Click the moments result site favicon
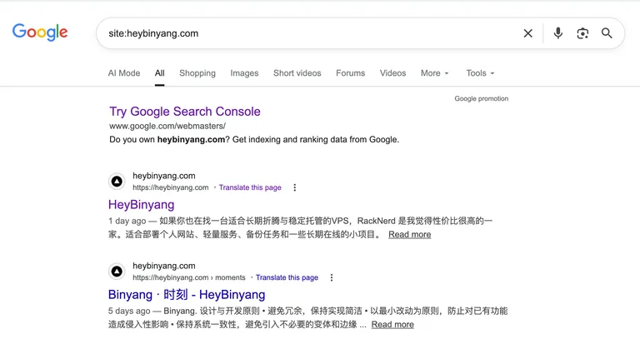The height and width of the screenshot is (364, 640). [x=117, y=272]
